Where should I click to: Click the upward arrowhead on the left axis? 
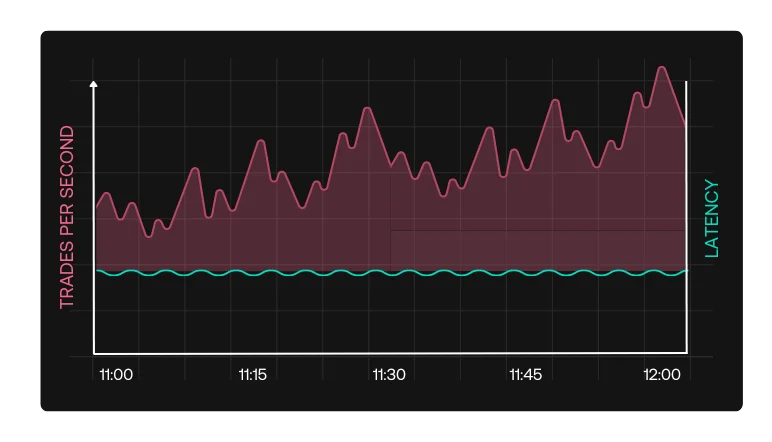94,84
